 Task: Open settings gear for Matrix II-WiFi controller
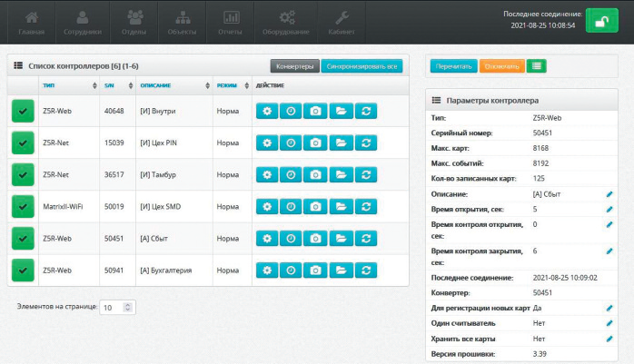(x=267, y=206)
